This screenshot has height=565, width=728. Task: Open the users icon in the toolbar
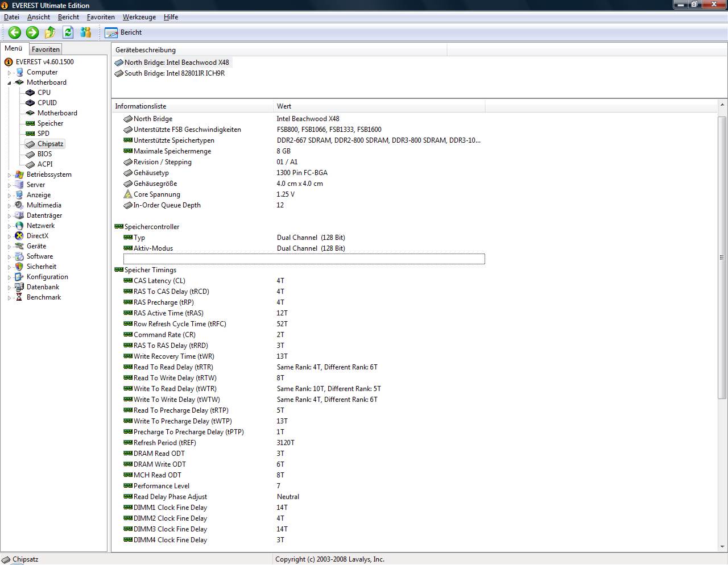(x=86, y=32)
